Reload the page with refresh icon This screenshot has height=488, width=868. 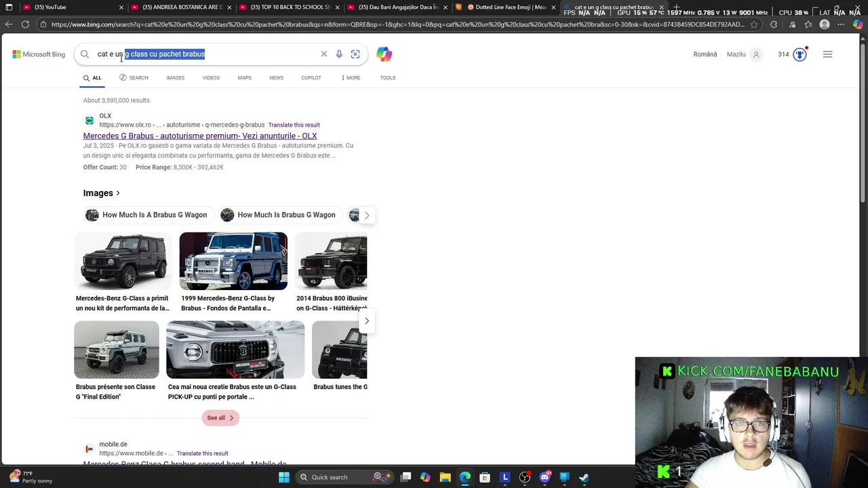(x=25, y=24)
